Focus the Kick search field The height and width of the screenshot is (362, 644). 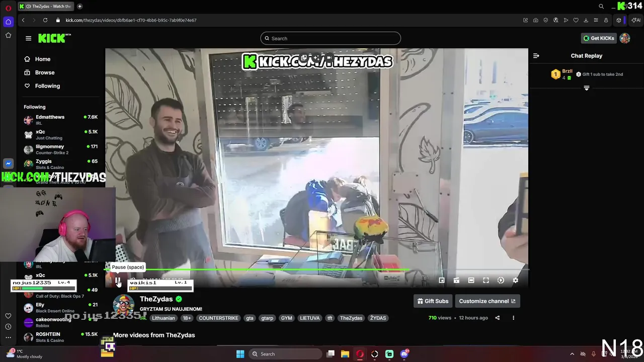[331, 38]
